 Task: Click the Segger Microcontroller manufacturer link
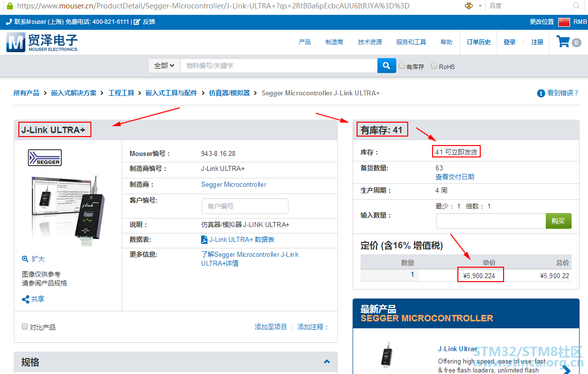tap(233, 185)
